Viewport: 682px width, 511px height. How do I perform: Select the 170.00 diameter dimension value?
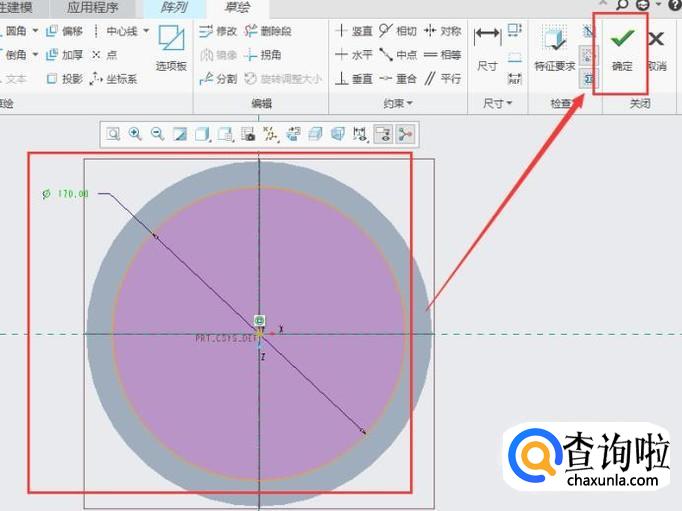click(x=73, y=194)
